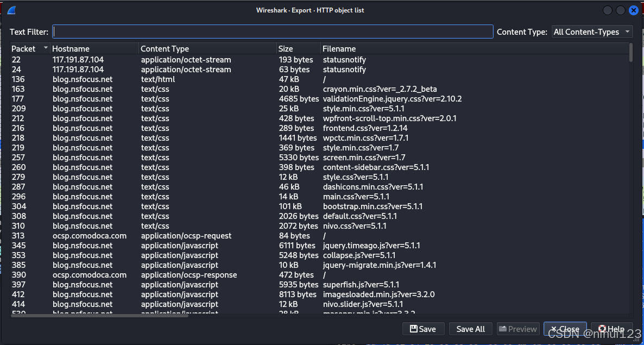The height and width of the screenshot is (345, 644).
Task: Click the 4685 bytes size cell
Action: pos(299,99)
